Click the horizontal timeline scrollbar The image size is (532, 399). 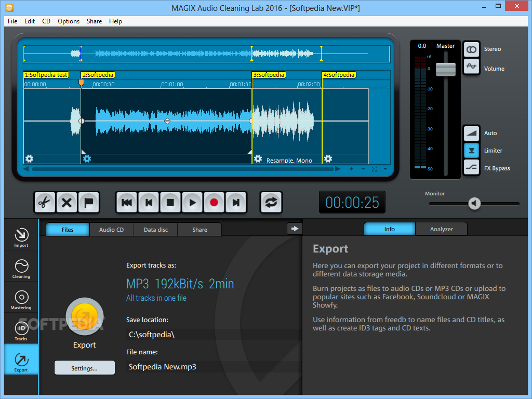[x=182, y=169]
